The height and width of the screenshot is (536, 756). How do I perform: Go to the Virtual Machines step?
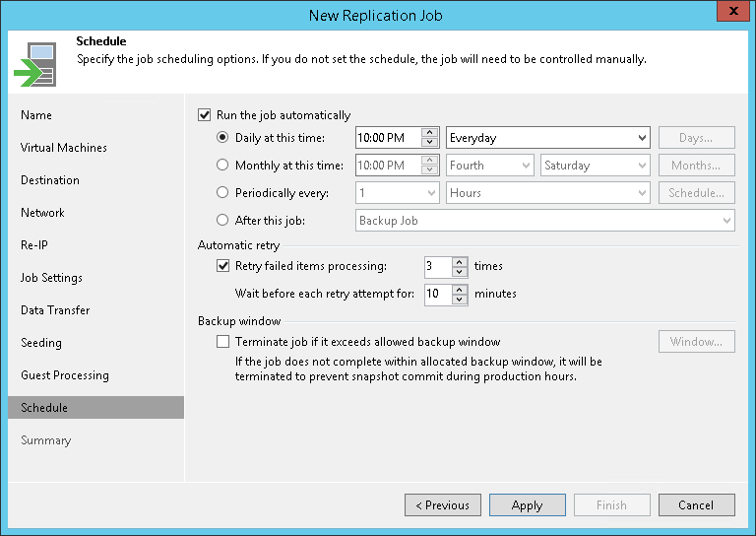[64, 148]
